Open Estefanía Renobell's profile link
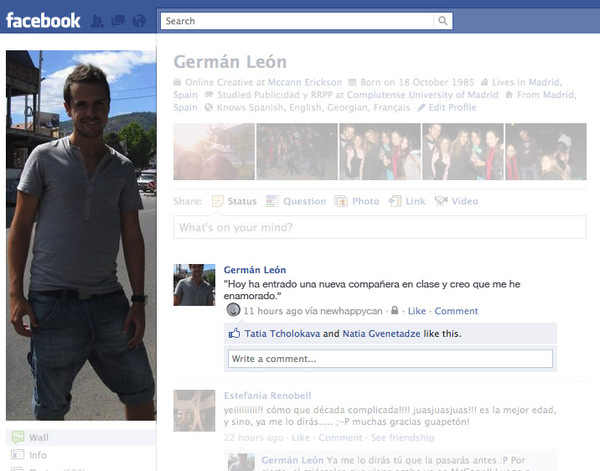 point(267,396)
